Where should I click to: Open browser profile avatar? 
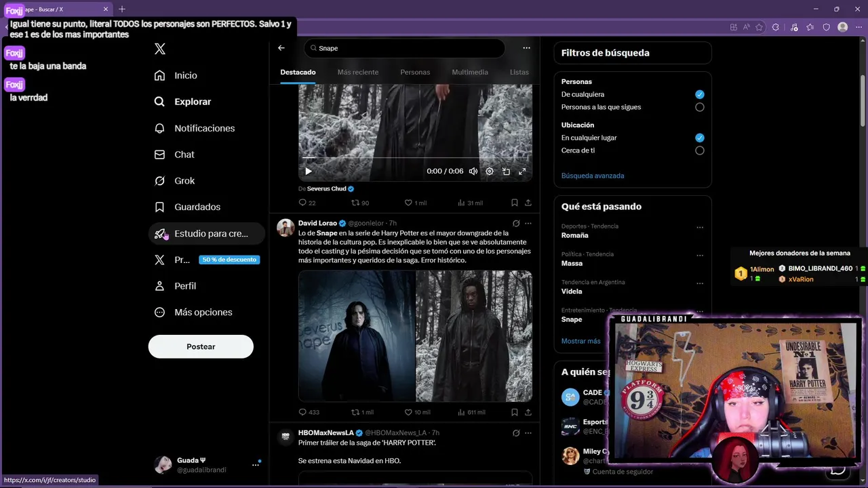(x=842, y=27)
